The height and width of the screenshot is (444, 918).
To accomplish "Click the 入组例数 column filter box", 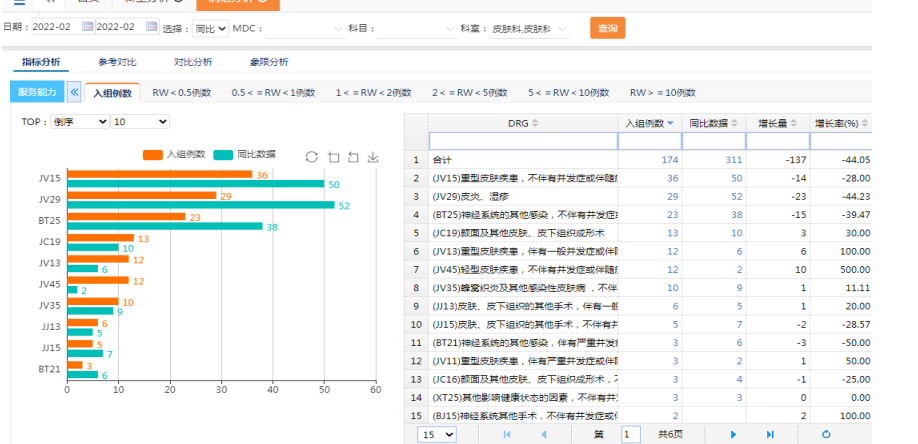I will coord(650,141).
